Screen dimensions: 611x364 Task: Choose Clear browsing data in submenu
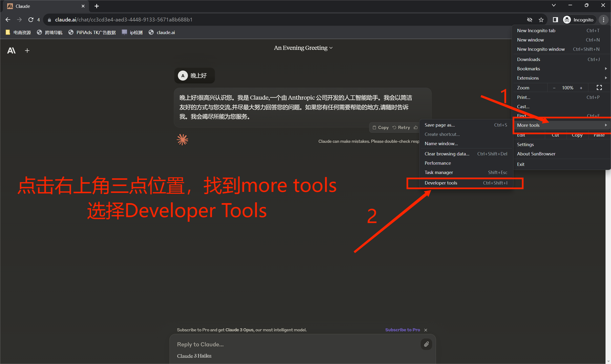466,154
